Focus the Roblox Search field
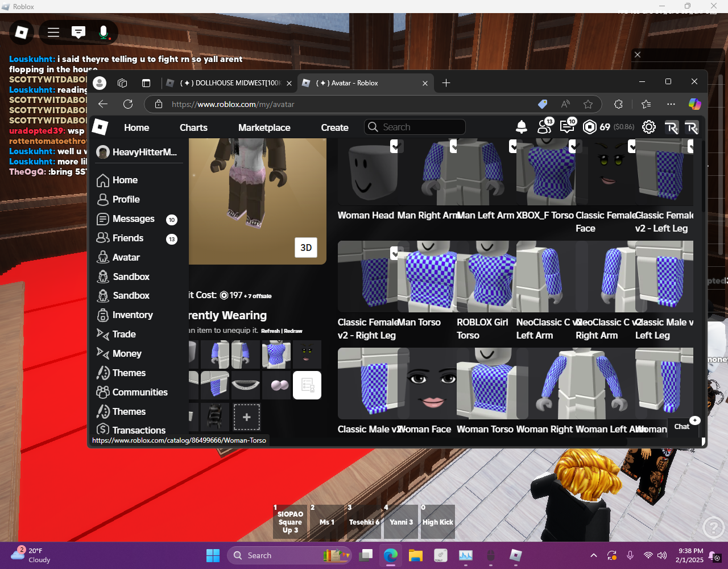The height and width of the screenshot is (569, 728). tap(415, 127)
